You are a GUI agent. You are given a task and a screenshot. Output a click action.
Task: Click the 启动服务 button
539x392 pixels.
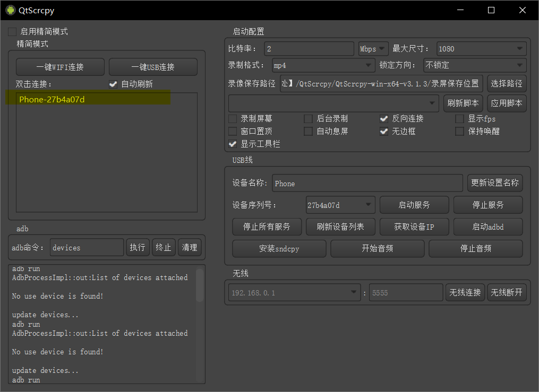click(414, 205)
